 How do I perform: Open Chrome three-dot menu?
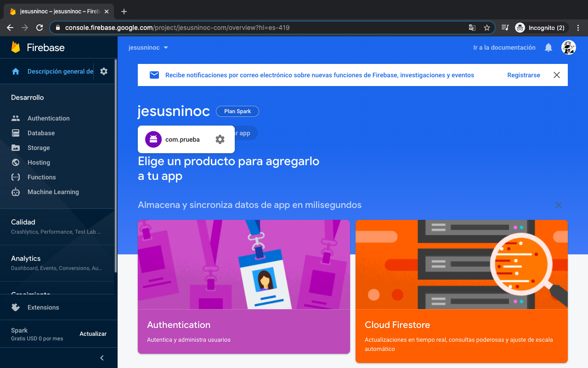(x=578, y=28)
